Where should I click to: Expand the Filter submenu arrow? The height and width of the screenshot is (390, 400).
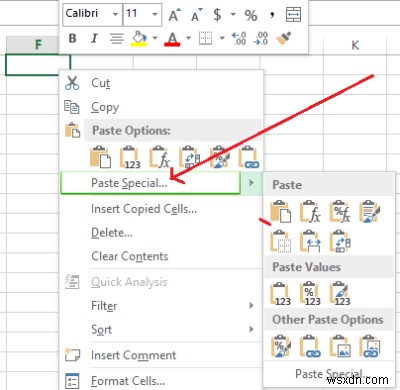[x=251, y=306]
